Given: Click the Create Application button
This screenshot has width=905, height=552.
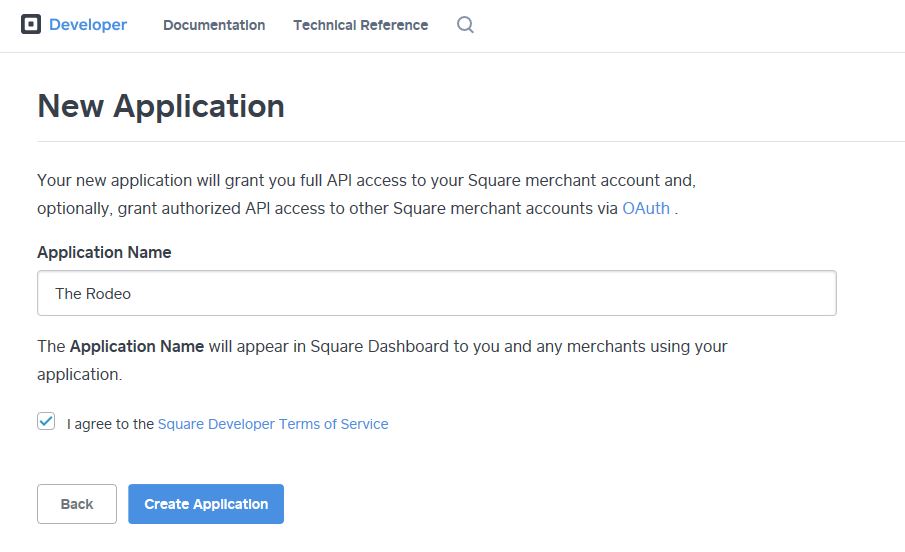Looking at the screenshot, I should [x=206, y=504].
